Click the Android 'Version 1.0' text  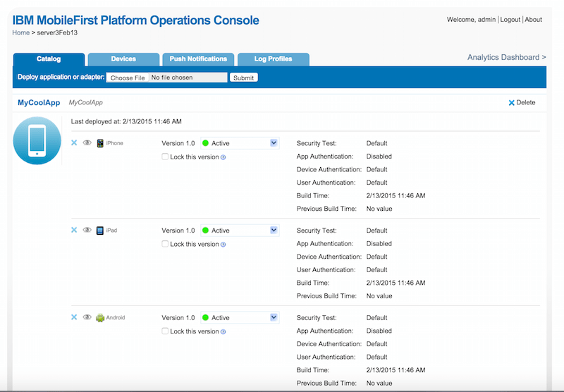tap(178, 317)
